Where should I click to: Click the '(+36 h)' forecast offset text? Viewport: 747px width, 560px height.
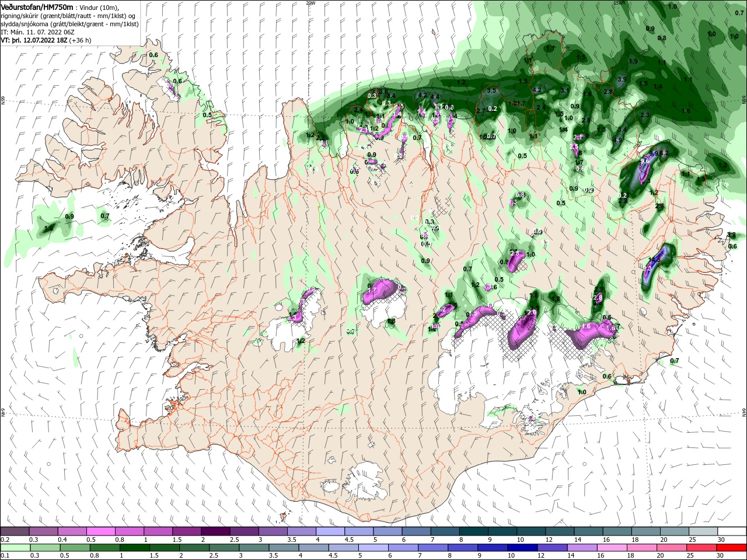(80, 41)
